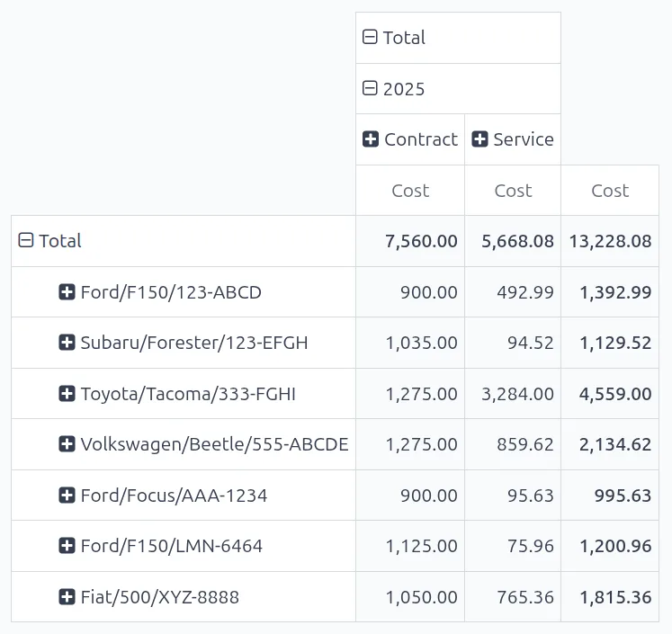This screenshot has width=672, height=634.
Task: Select the 95.63 service cost cell
Action: (513, 496)
